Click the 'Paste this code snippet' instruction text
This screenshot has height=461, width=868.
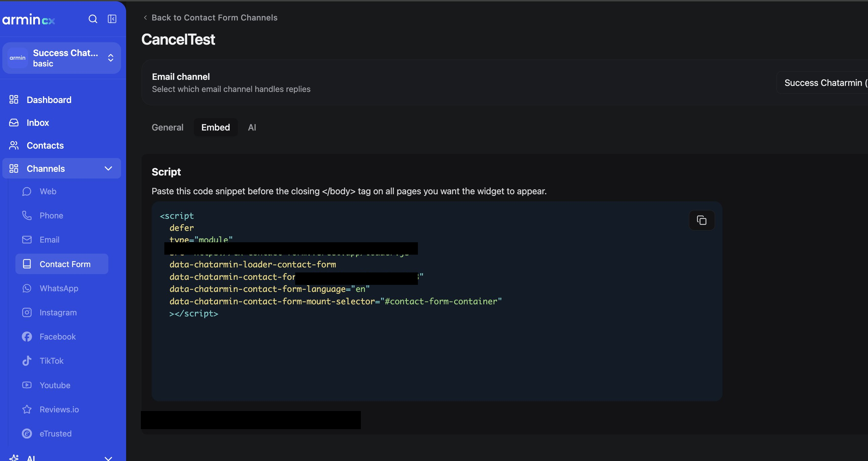(349, 191)
